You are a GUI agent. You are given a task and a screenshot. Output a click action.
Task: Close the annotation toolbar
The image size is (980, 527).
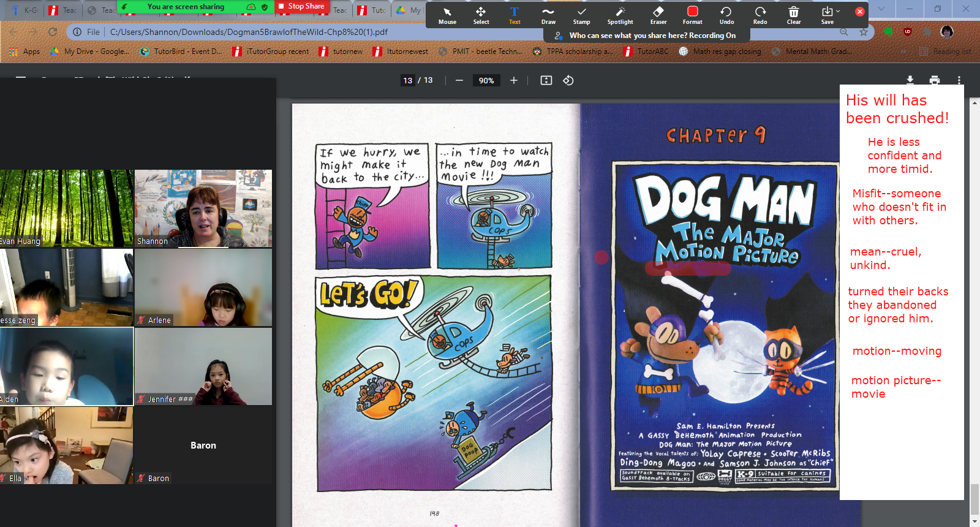tap(860, 12)
